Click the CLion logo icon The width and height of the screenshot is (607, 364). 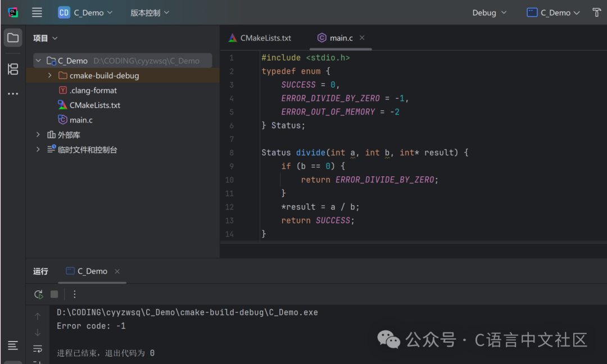13,12
